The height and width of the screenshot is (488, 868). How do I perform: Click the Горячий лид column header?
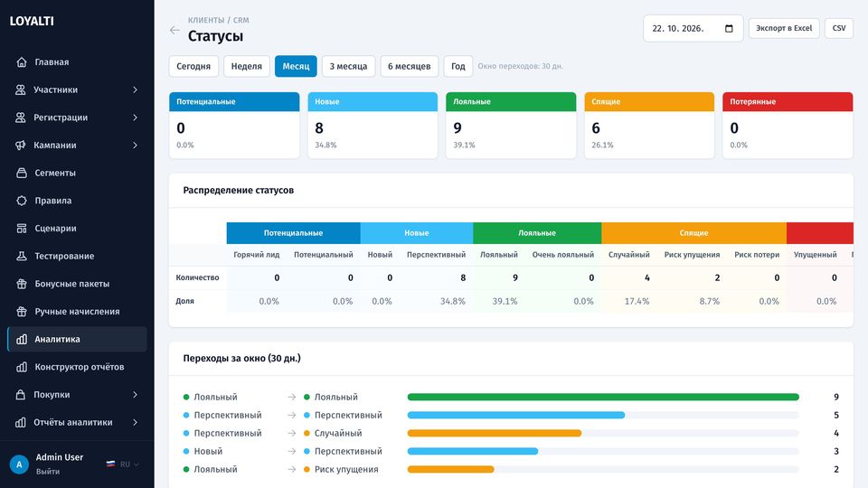pos(256,255)
